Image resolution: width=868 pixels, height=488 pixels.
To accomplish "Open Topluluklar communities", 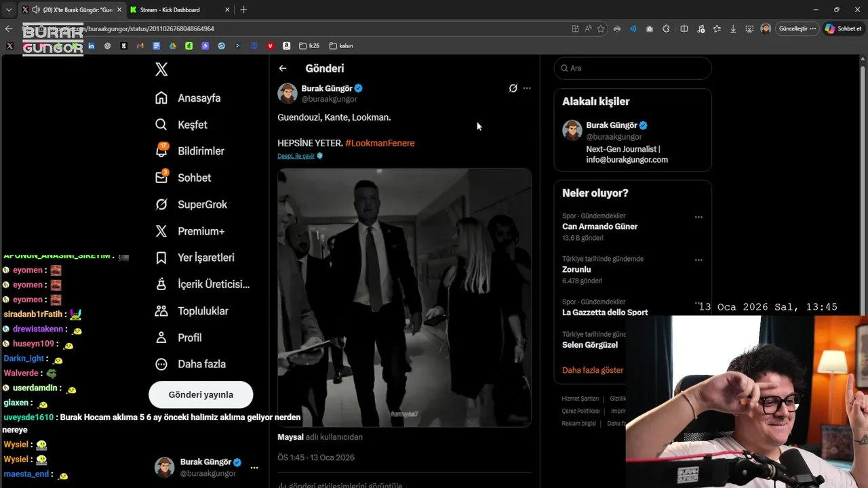I will pyautogui.click(x=192, y=311).
